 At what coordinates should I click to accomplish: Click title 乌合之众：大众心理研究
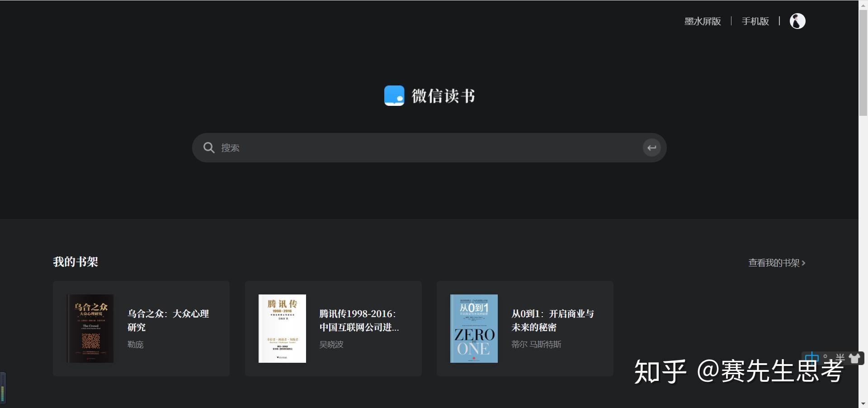point(168,320)
